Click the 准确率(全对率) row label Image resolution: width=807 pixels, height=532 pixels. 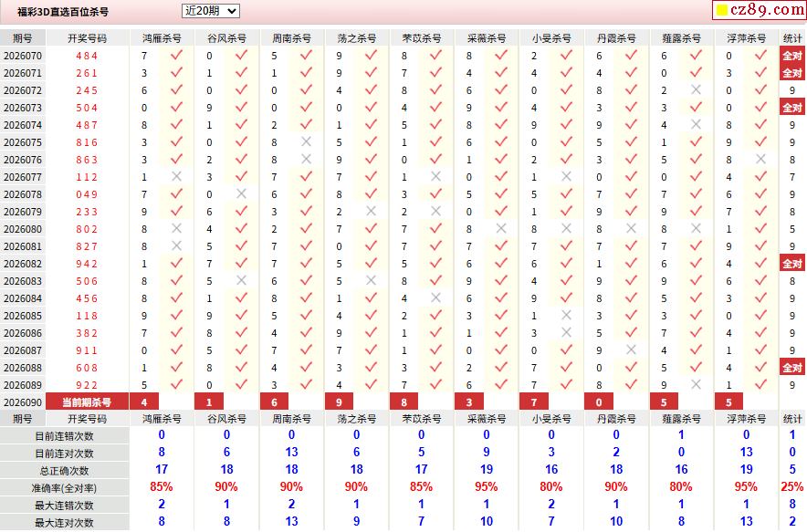[64, 488]
